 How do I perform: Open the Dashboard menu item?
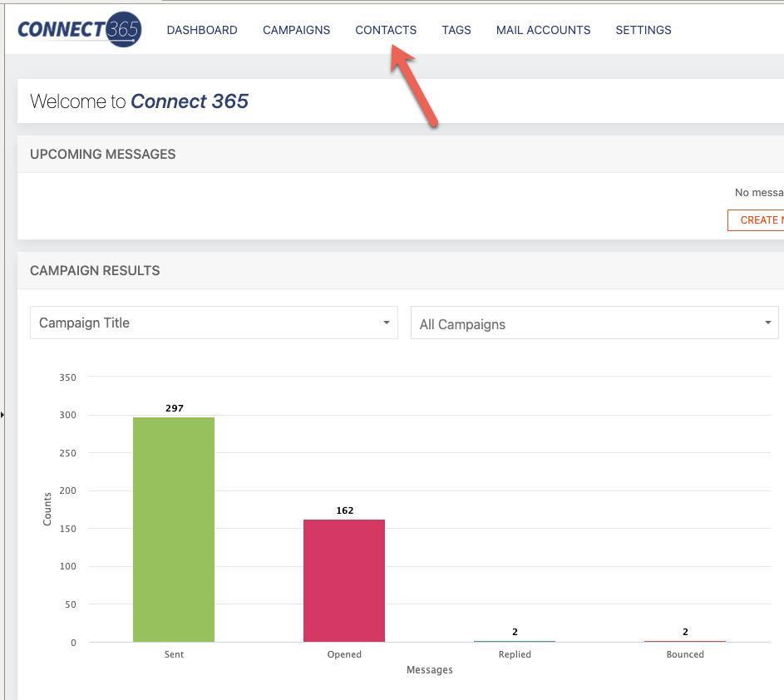202,30
